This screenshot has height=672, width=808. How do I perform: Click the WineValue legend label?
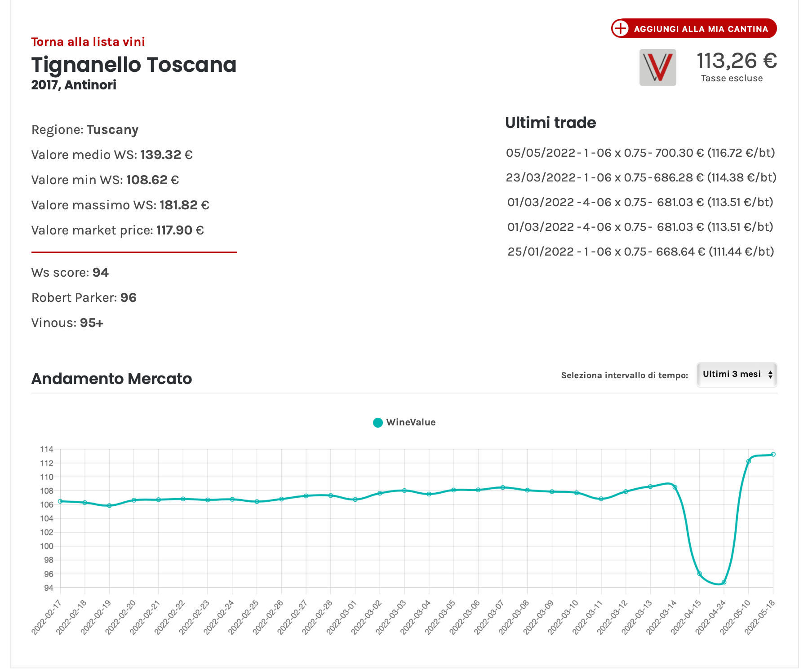[x=411, y=422]
